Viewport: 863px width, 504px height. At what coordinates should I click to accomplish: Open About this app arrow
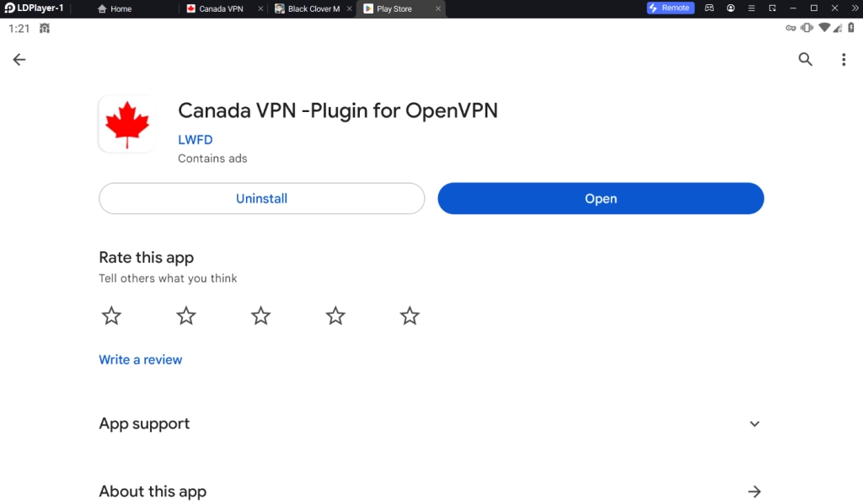pyautogui.click(x=754, y=491)
